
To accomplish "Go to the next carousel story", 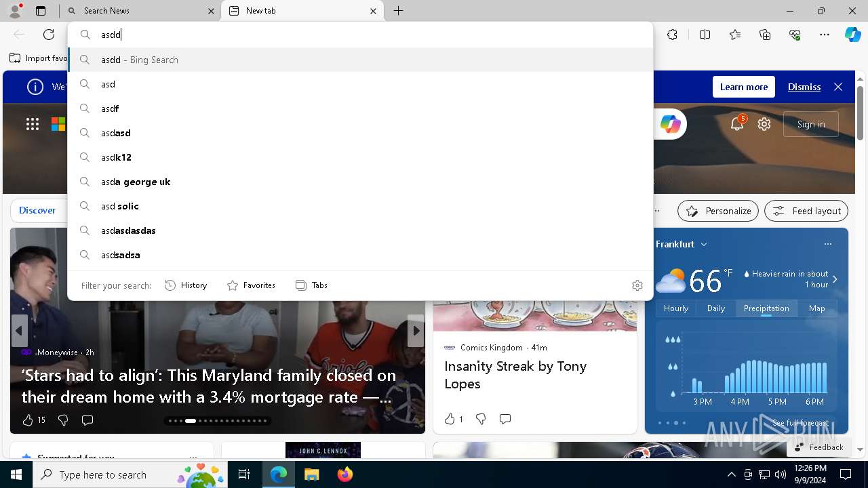I will click(416, 331).
